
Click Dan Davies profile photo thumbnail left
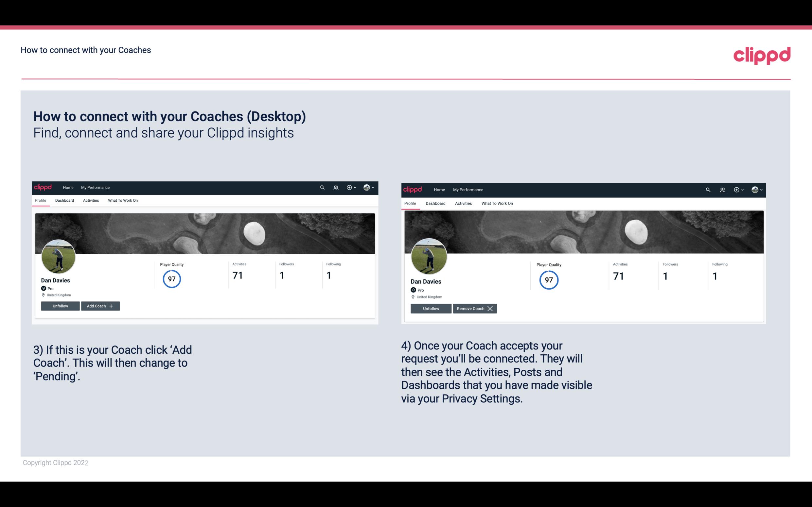59,256
